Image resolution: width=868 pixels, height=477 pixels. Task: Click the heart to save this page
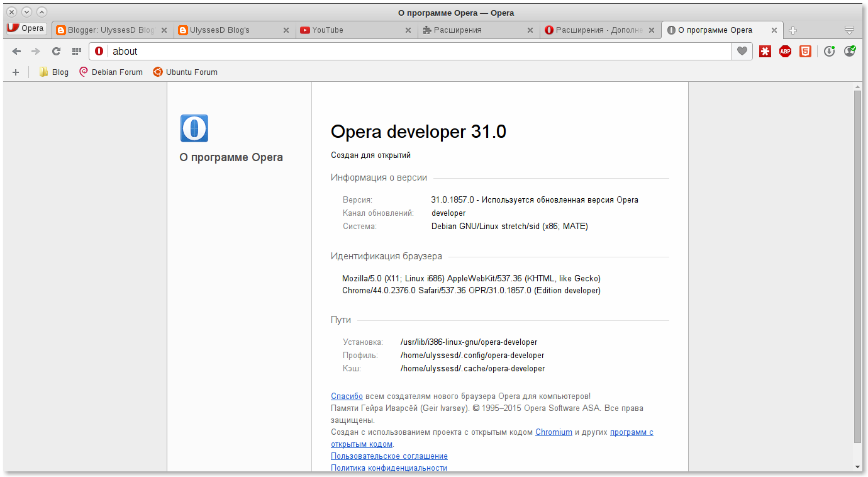tap(742, 51)
